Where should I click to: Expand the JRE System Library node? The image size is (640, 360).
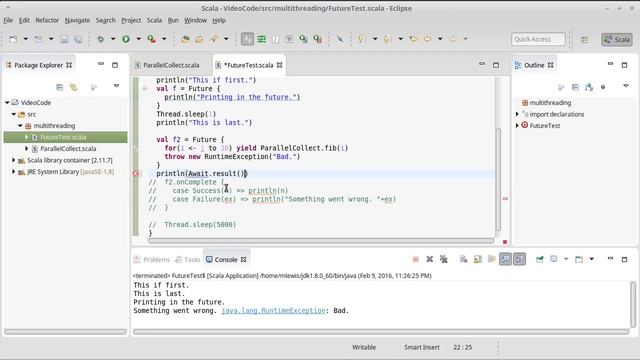[x=14, y=172]
